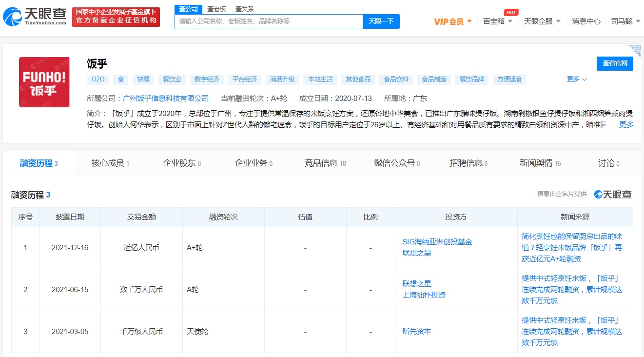The height and width of the screenshot is (357, 644).
Task: Switch to the 企业业务 tab
Action: tap(254, 163)
